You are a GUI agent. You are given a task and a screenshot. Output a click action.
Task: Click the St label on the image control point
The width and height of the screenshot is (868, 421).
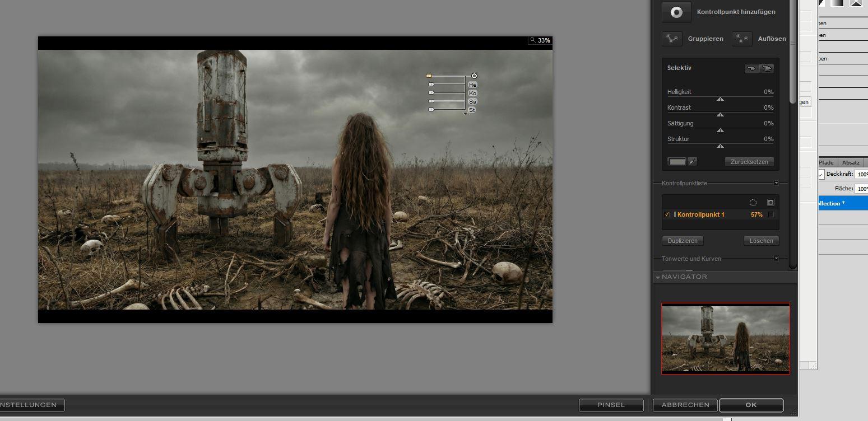tap(472, 110)
